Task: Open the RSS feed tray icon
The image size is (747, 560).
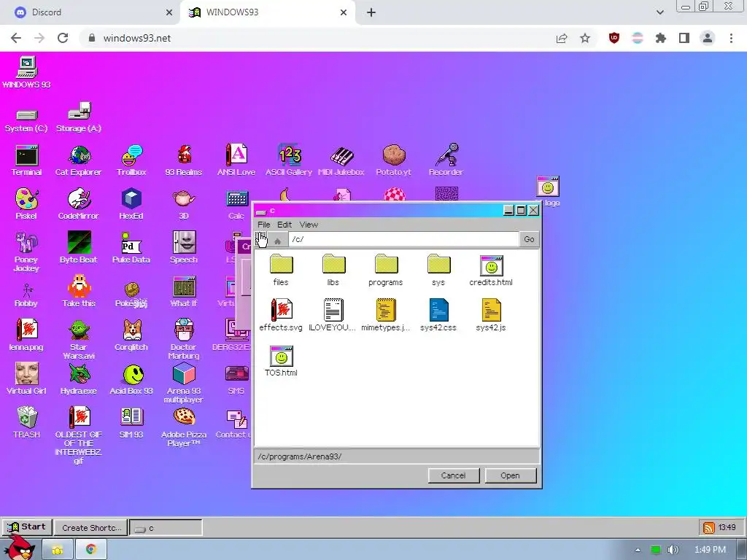Action: click(709, 527)
